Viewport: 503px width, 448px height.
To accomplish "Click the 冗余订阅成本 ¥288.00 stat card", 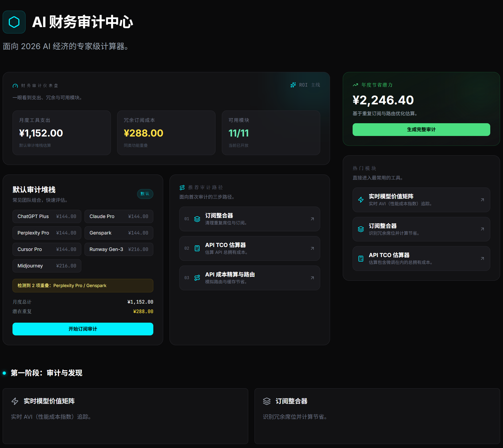I will click(x=166, y=133).
